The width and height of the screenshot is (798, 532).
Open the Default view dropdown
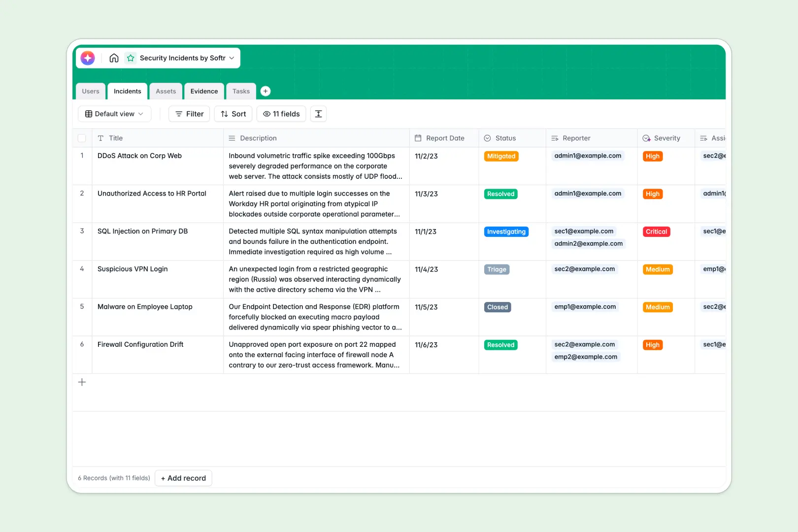(x=114, y=114)
